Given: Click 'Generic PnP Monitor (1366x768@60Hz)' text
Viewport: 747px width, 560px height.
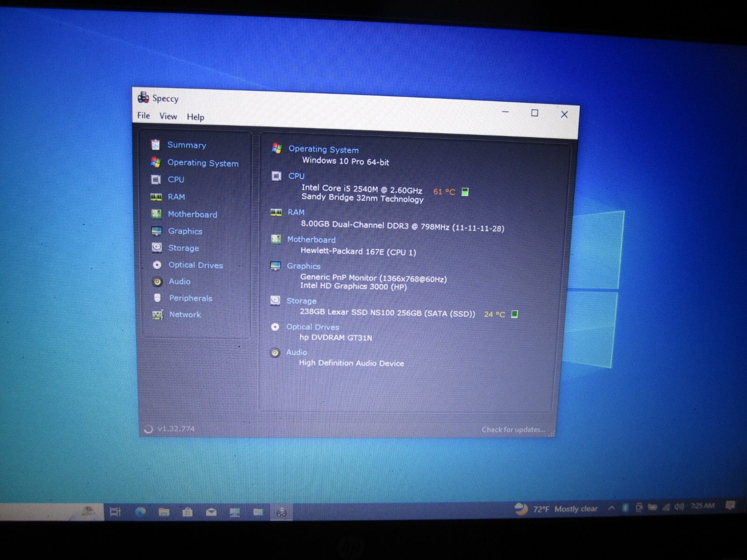Looking at the screenshot, I should [x=373, y=278].
